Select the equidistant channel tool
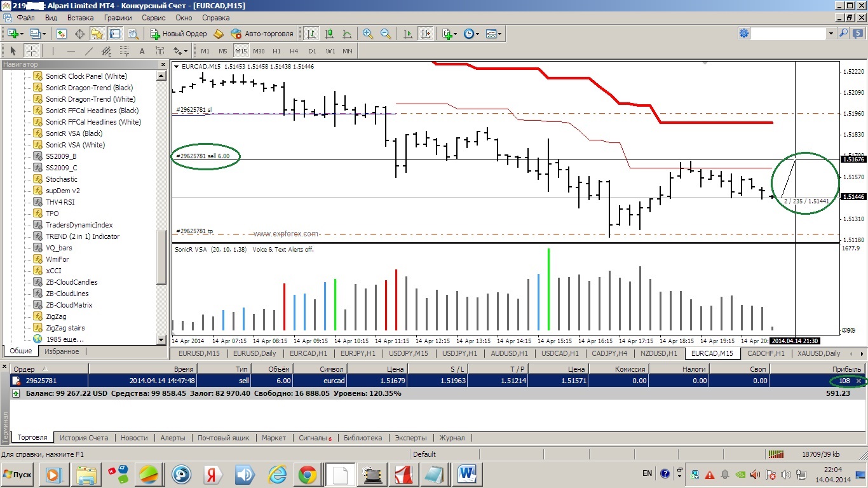The image size is (868, 488). [x=106, y=51]
